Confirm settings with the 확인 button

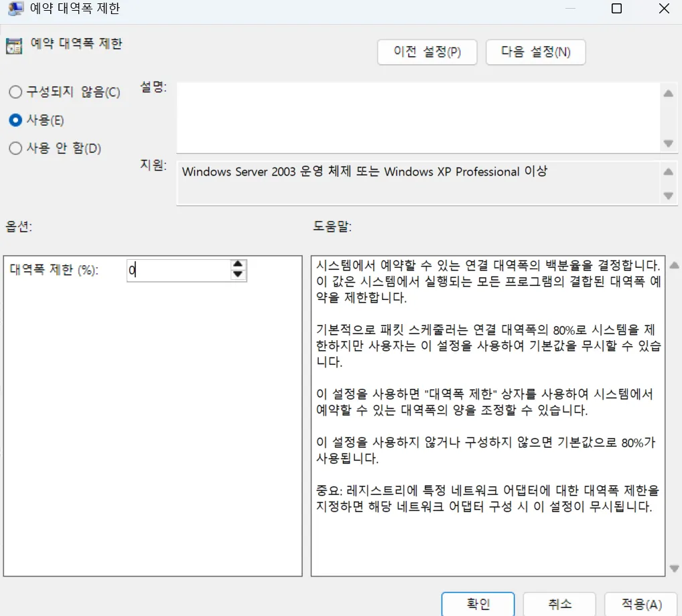[478, 603]
